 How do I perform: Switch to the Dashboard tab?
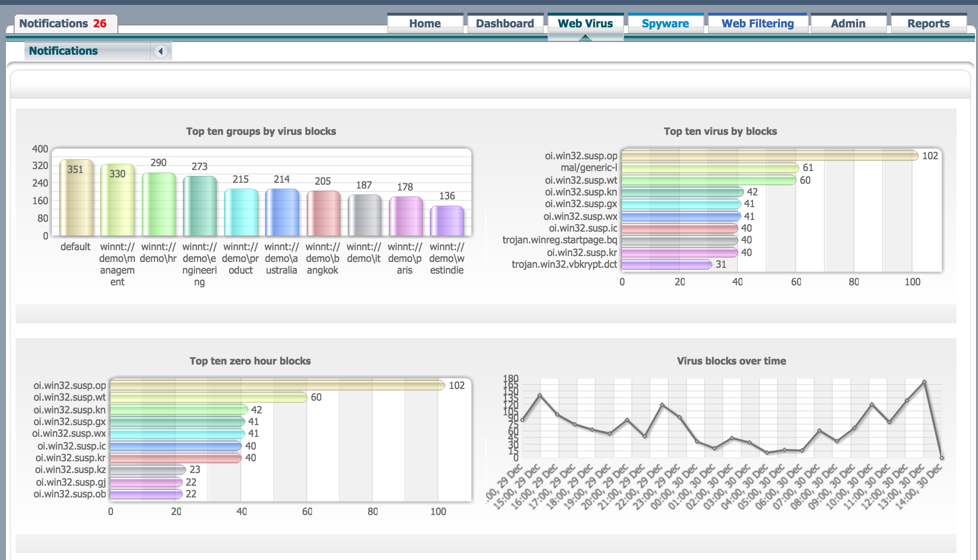[x=505, y=23]
